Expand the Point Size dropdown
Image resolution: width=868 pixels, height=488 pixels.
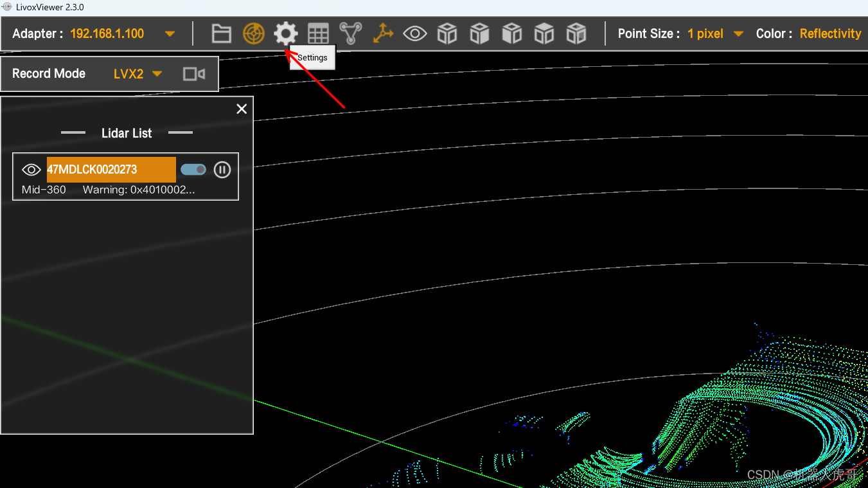tap(738, 34)
